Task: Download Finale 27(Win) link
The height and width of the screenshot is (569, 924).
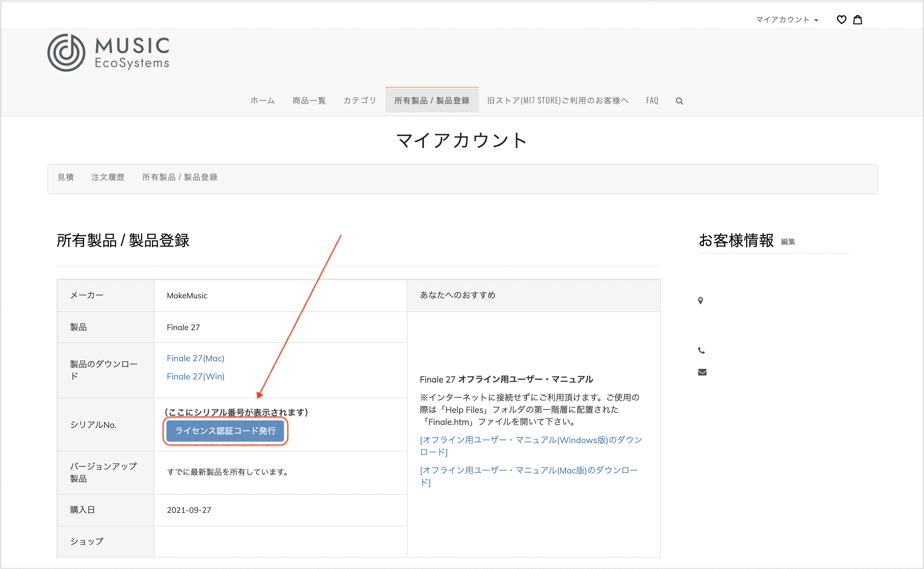Action: click(x=196, y=376)
